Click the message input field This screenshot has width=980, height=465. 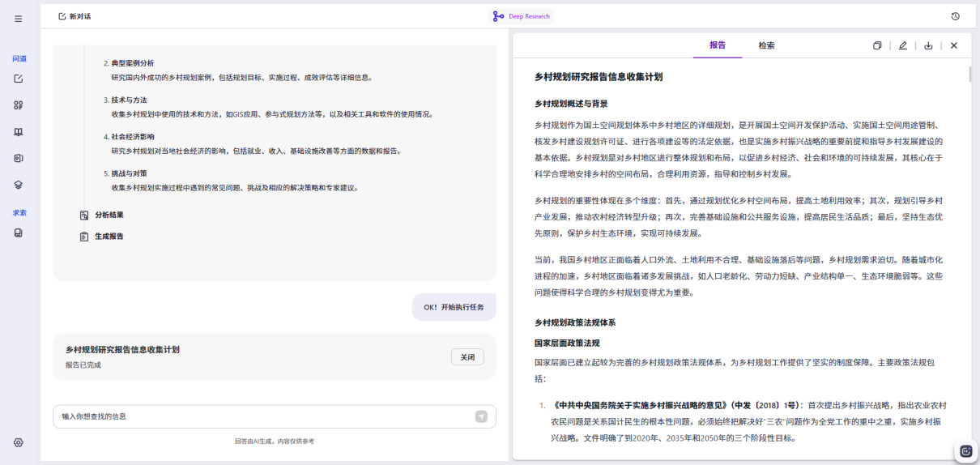click(x=266, y=416)
